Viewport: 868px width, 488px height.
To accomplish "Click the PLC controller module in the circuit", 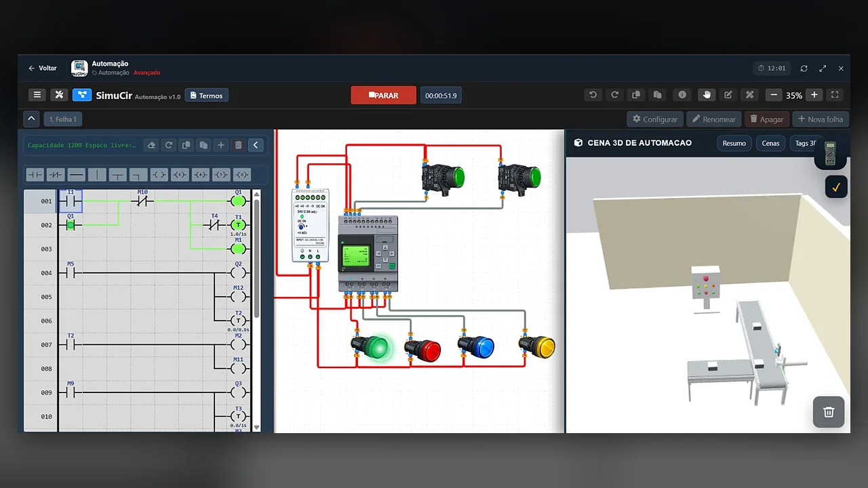I will click(368, 253).
